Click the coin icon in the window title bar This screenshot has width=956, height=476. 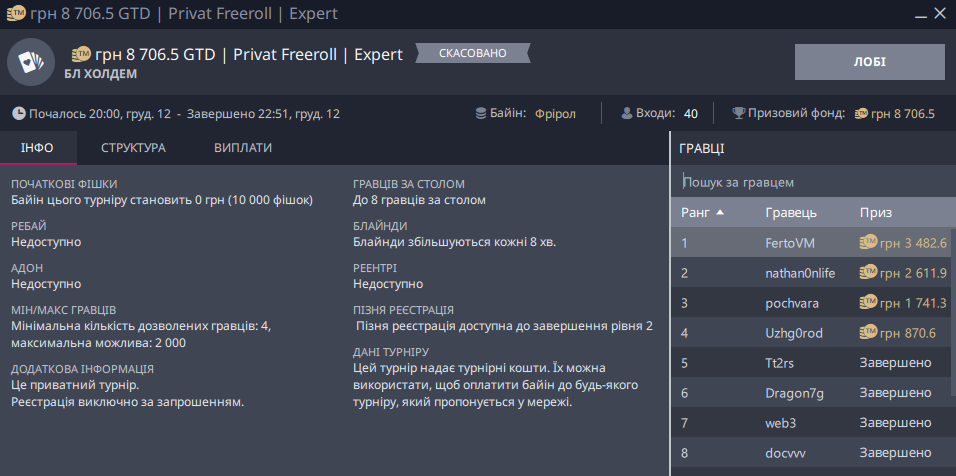coord(15,14)
